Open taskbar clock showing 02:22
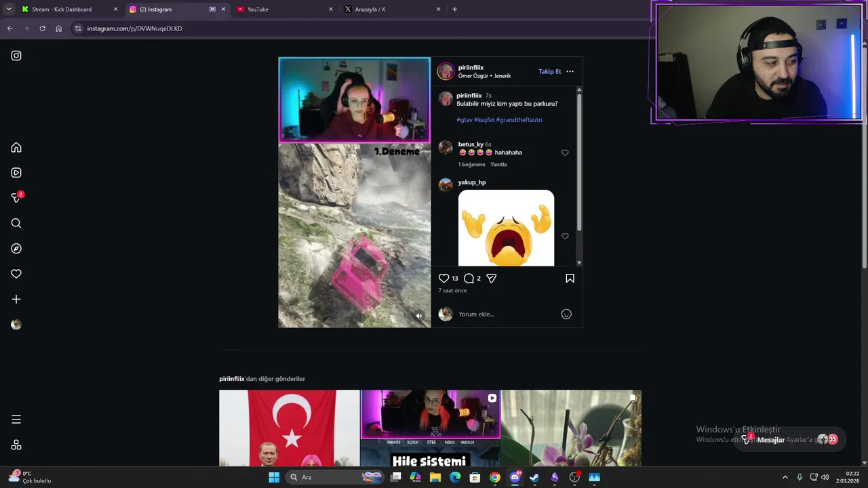 (849, 477)
